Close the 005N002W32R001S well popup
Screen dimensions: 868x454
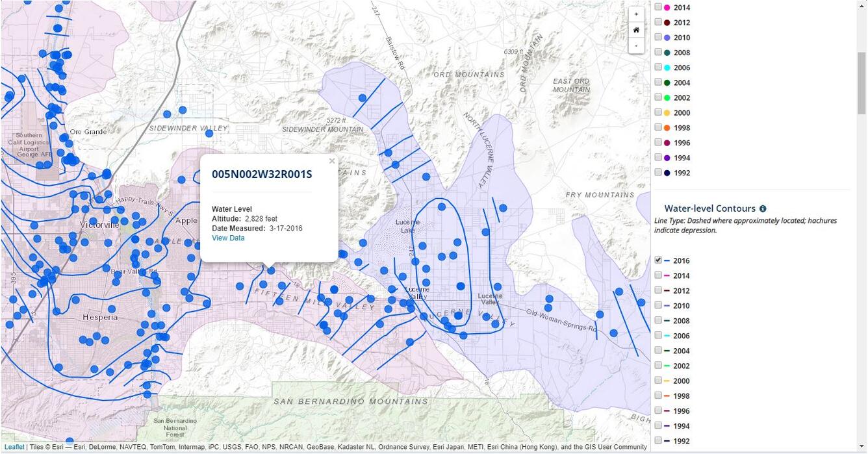click(332, 160)
